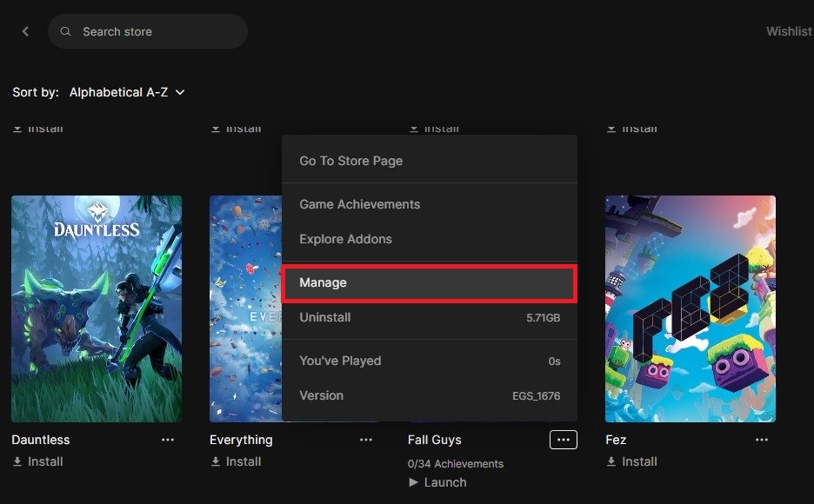
Task: Choose Go To Store Page
Action: 351,161
